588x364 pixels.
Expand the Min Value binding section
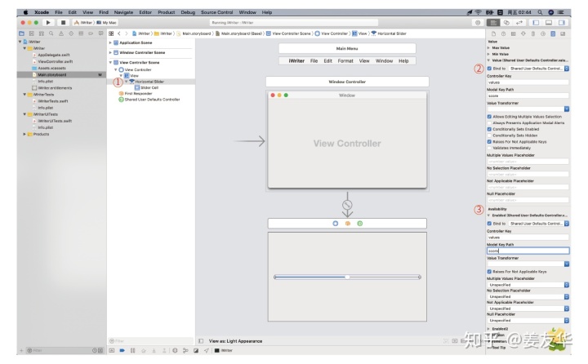point(488,54)
